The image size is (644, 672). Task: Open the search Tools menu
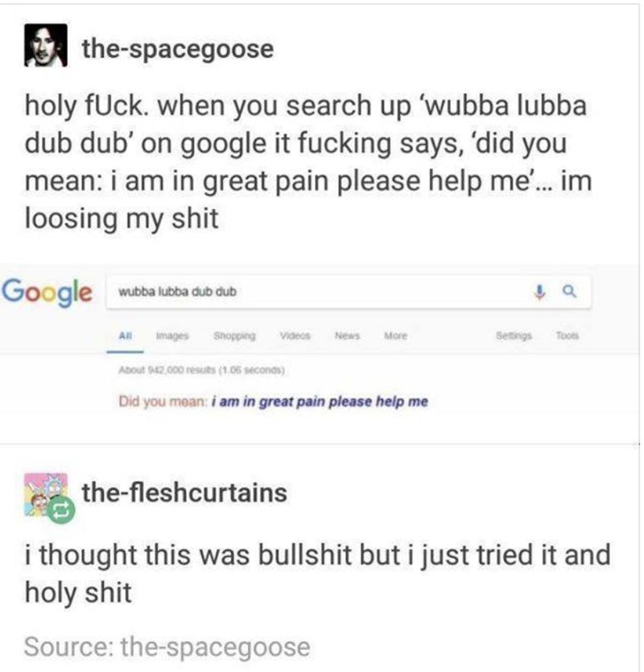(x=568, y=336)
